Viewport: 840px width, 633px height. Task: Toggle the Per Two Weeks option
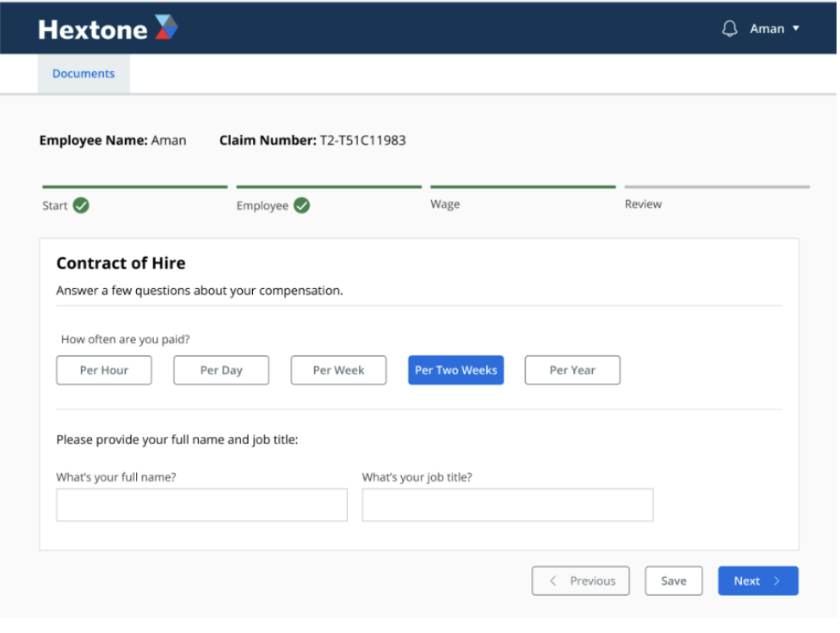455,370
